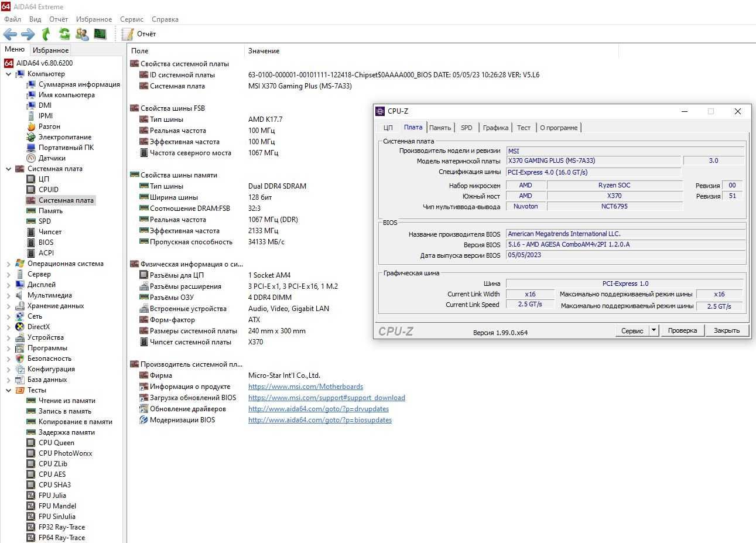The width and height of the screenshot is (756, 543).
Task: Open the users icon in AIDA64 toolbar
Action: [x=82, y=34]
